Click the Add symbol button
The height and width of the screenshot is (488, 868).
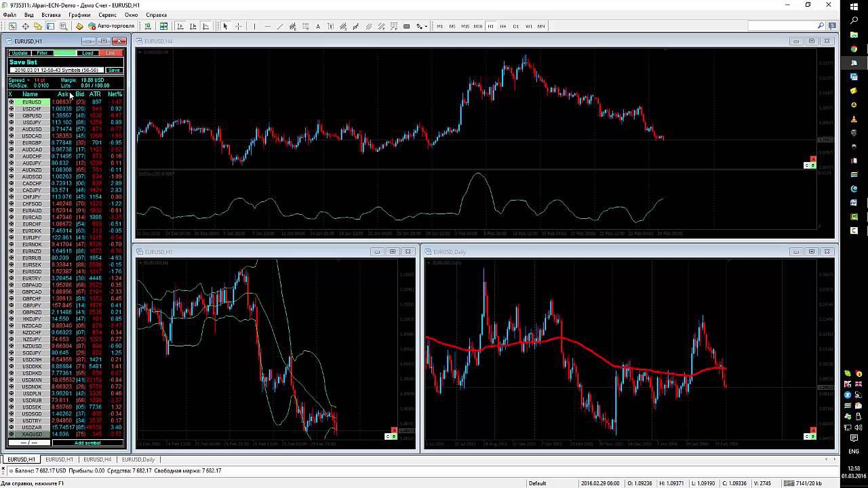coord(87,443)
